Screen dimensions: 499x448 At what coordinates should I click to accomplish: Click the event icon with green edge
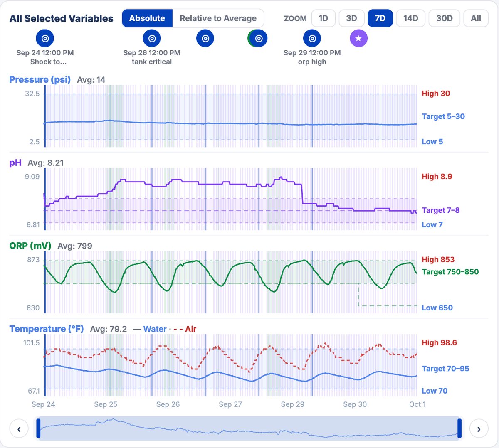(x=258, y=38)
